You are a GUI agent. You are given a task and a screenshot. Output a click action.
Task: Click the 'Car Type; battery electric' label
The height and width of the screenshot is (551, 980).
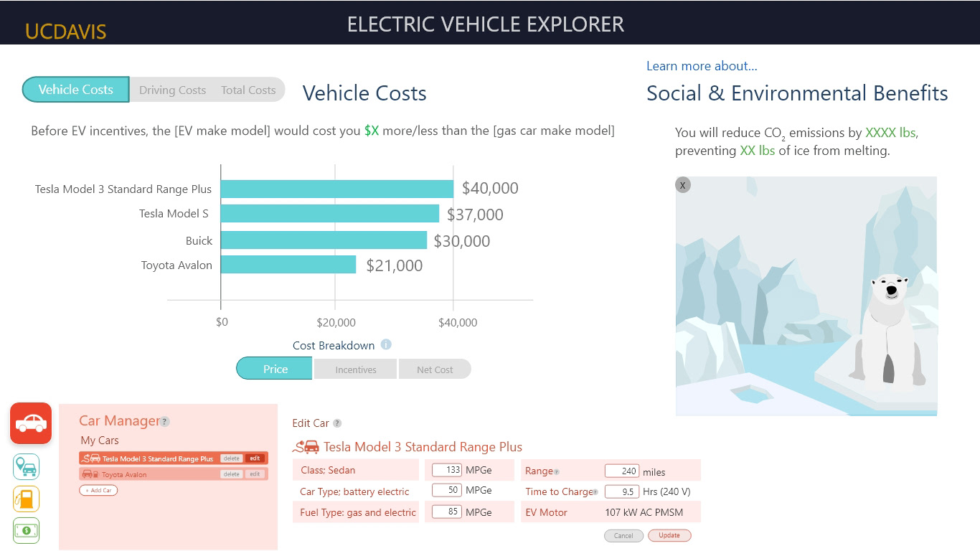pos(354,491)
